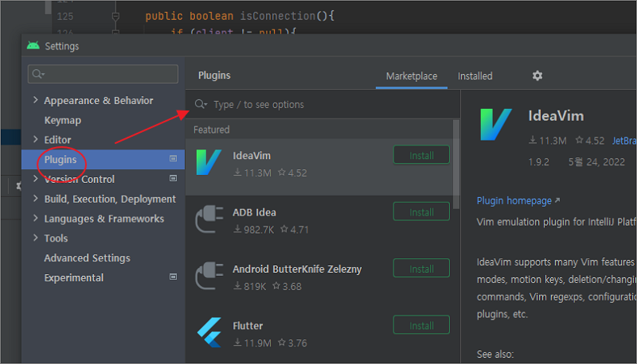The height and width of the screenshot is (364, 637).
Task: Click the version number 1.9.2
Action: click(x=538, y=162)
